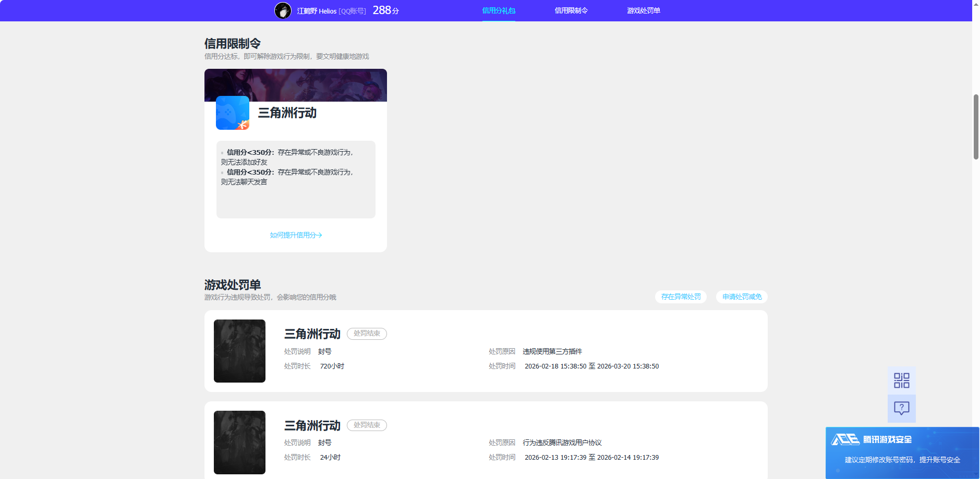Click the 24小时 penalty record thumbnail
The width and height of the screenshot is (980, 479).
[x=239, y=443]
